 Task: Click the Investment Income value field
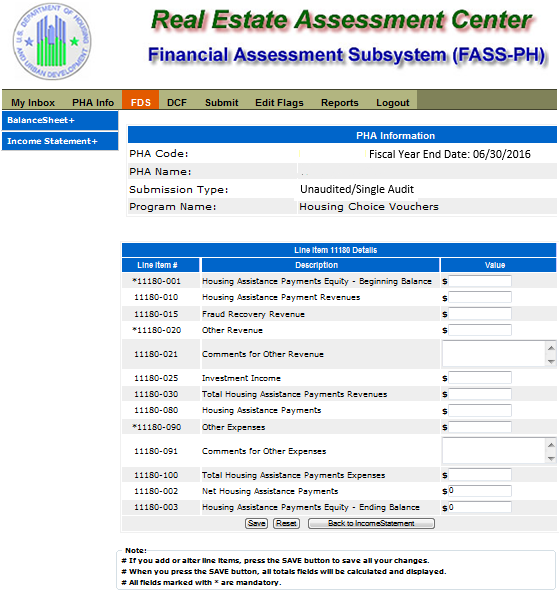click(x=480, y=378)
